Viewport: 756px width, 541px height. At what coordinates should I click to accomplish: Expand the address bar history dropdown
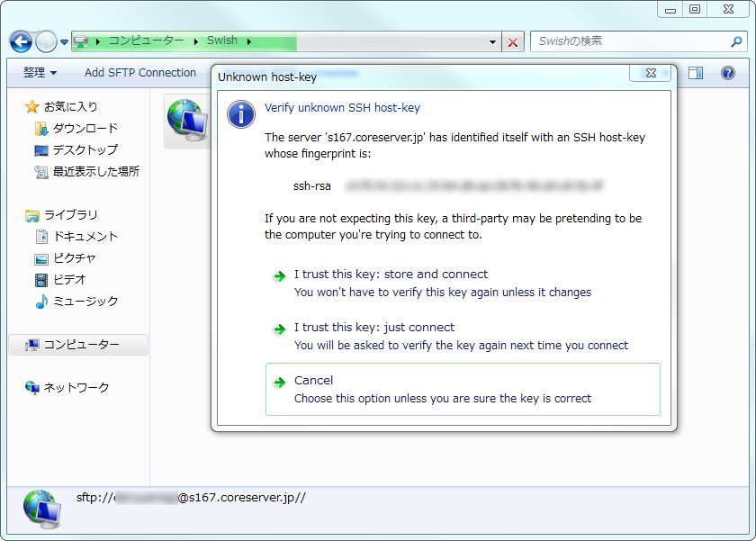coord(492,41)
